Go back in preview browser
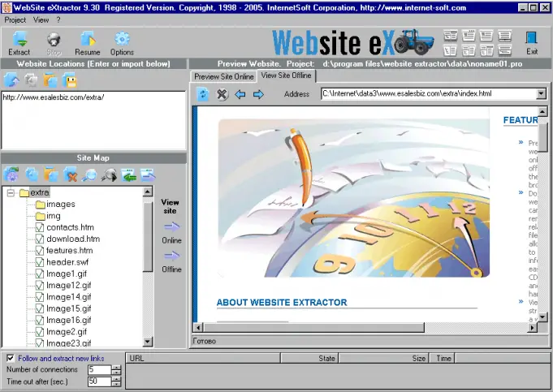This screenshot has height=392, width=553. (x=240, y=95)
